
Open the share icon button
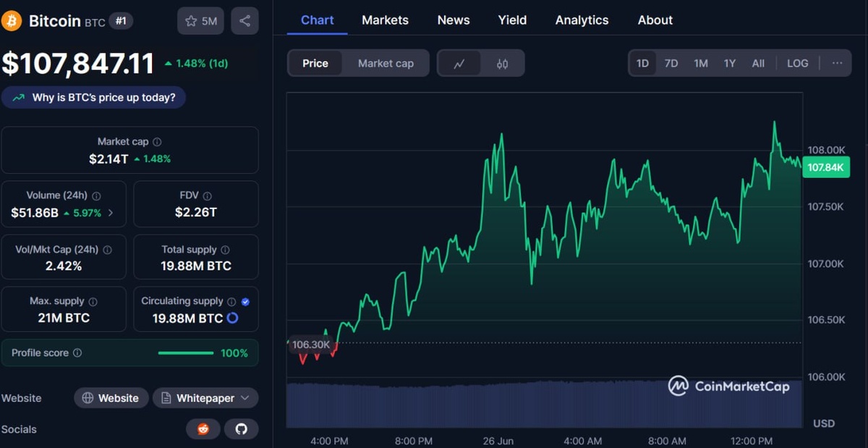[x=245, y=21]
